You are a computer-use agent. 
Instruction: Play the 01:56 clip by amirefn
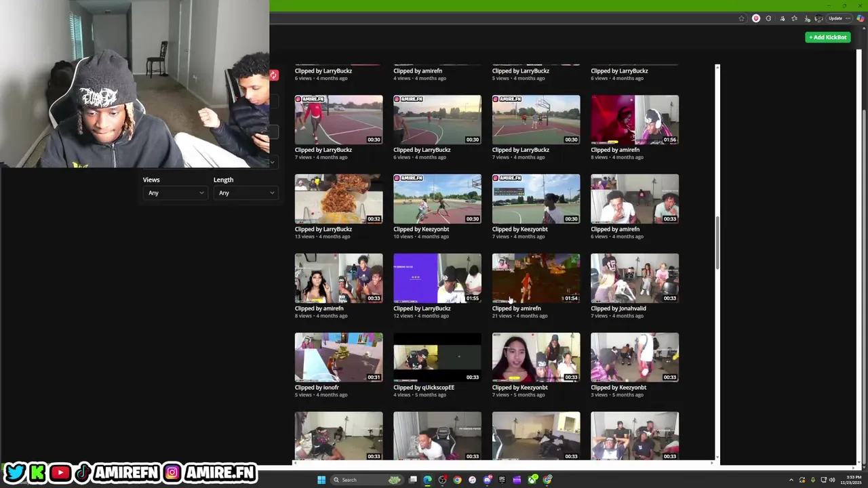coord(635,120)
